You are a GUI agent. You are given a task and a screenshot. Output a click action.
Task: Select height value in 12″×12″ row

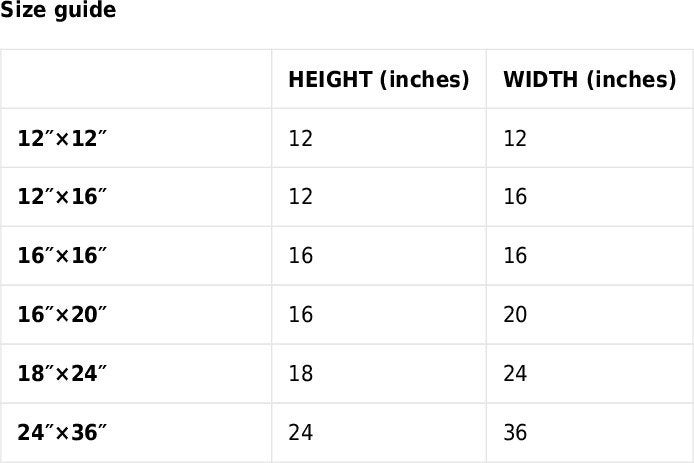point(301,138)
